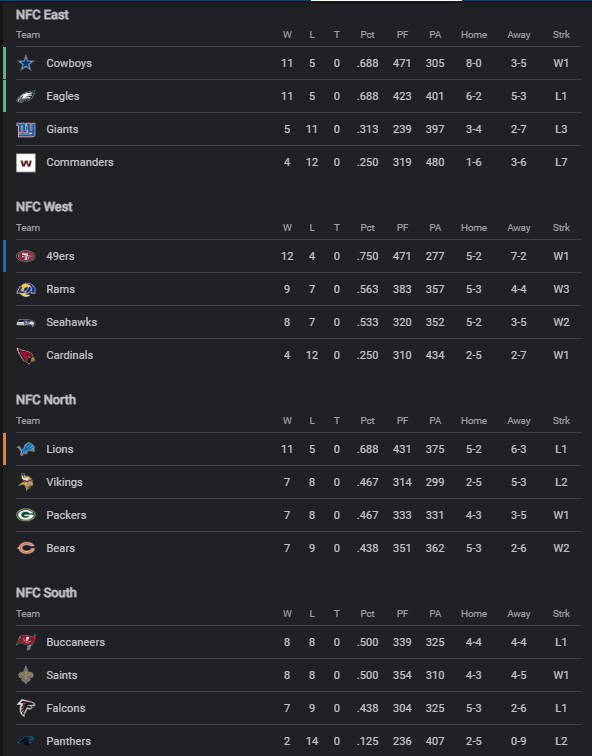Sort NFC West by PF column
The height and width of the screenshot is (756, 592).
(x=402, y=228)
